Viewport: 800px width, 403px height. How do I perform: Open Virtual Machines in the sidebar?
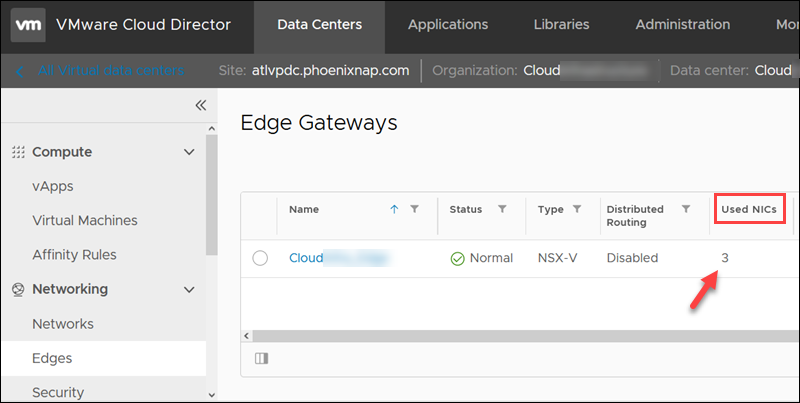click(x=85, y=220)
